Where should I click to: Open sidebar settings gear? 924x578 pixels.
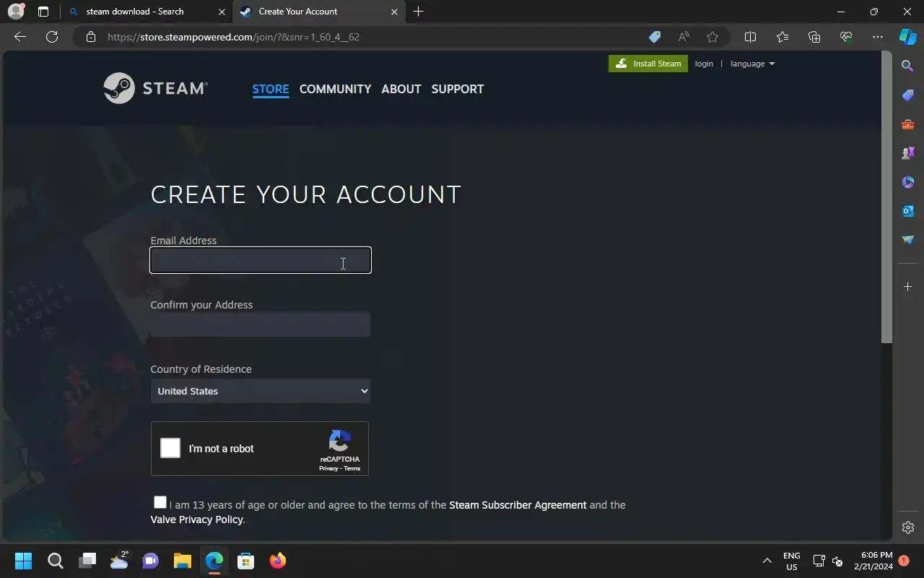pos(908,527)
